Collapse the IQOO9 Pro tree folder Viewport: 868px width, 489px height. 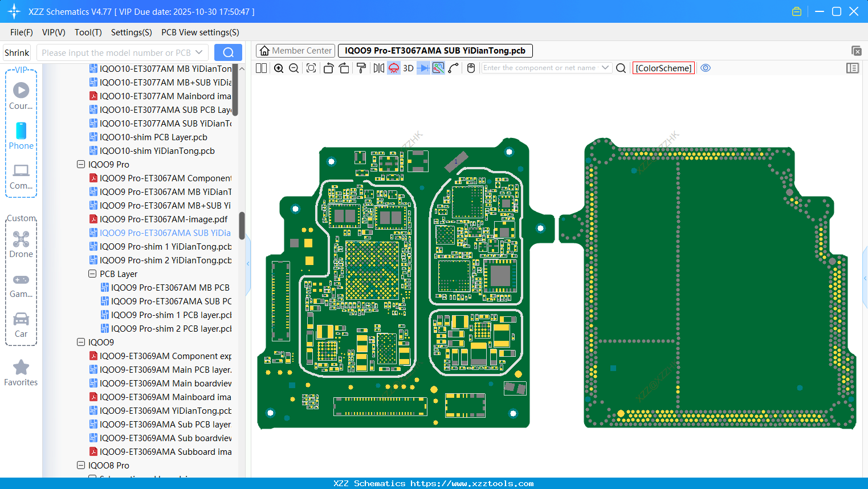pyautogui.click(x=81, y=165)
